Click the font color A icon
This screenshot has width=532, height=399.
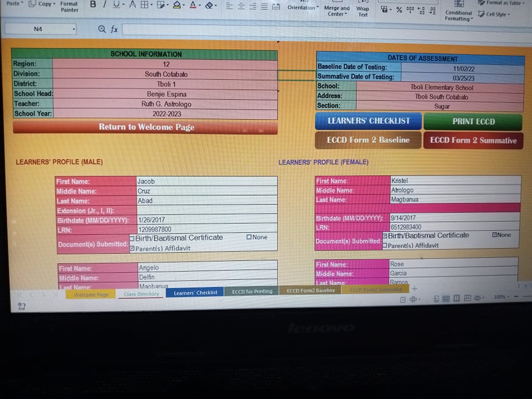point(193,5)
